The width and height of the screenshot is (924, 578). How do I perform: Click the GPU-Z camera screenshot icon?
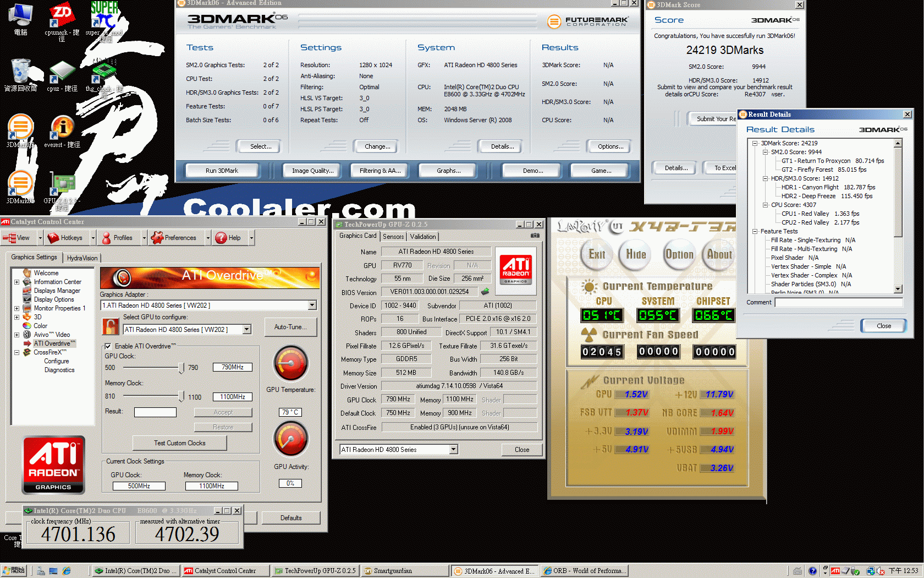click(535, 236)
